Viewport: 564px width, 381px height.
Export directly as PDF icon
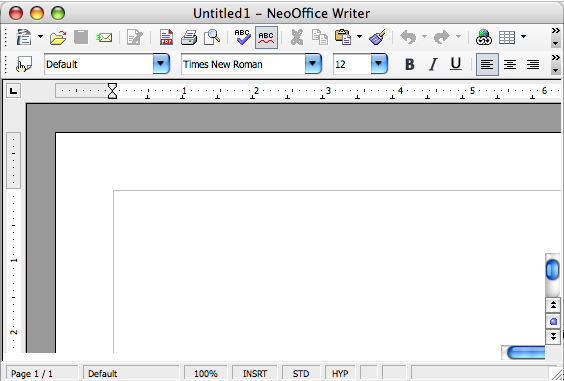166,37
